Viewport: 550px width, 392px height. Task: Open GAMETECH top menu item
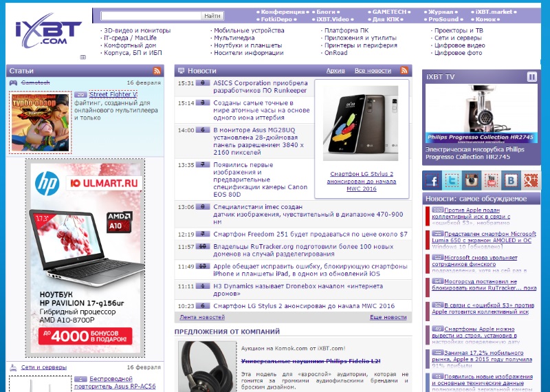pyautogui.click(x=389, y=12)
